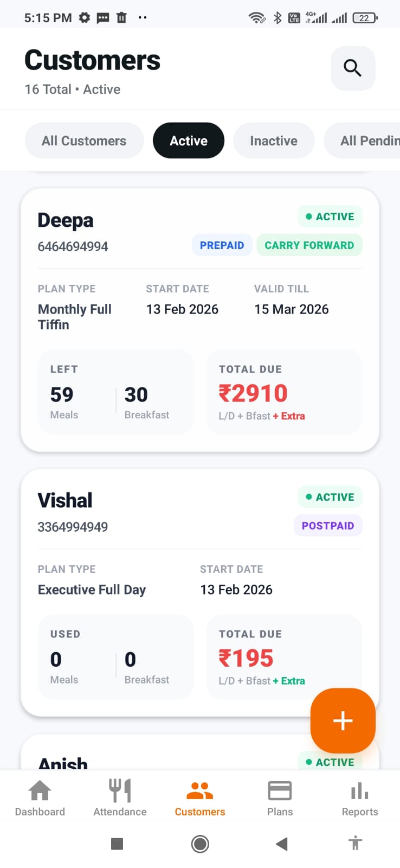Tap the accessibility figure icon

click(x=355, y=843)
